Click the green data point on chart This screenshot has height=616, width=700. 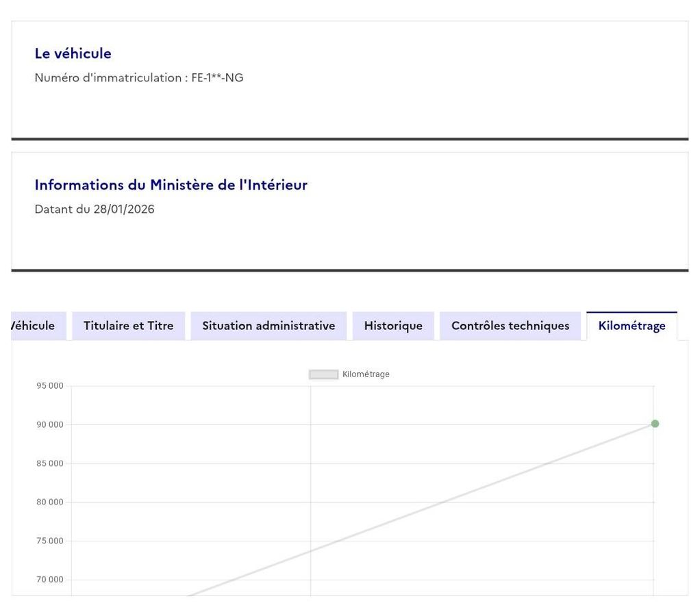tap(655, 424)
